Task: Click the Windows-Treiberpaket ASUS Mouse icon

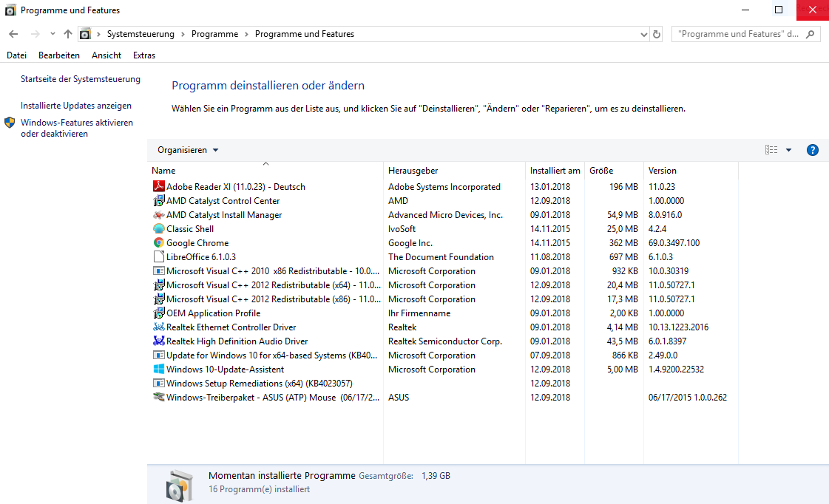Action: (x=158, y=398)
